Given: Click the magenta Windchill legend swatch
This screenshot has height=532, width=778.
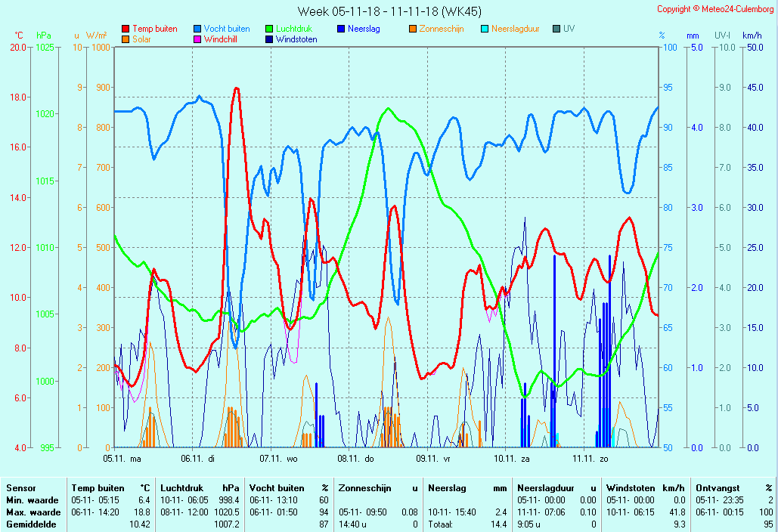Looking at the screenshot, I should (197, 39).
